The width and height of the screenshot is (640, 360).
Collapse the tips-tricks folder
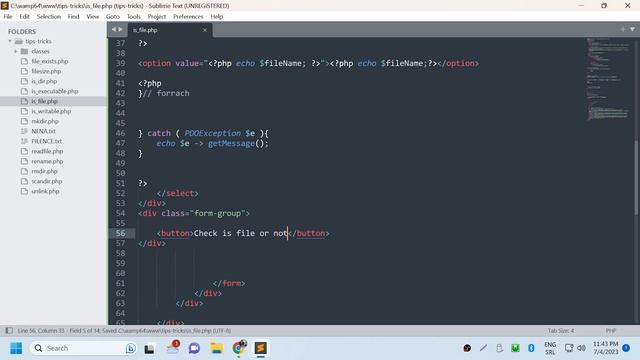tap(10, 41)
